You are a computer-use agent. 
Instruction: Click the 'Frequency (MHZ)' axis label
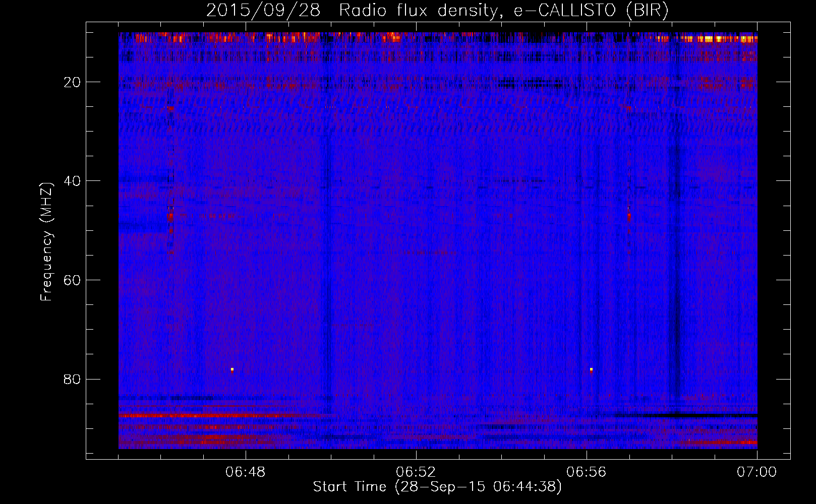[46, 241]
